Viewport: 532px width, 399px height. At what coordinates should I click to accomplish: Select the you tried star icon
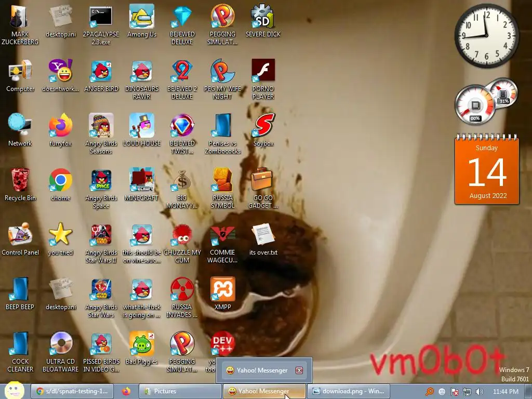(x=60, y=240)
